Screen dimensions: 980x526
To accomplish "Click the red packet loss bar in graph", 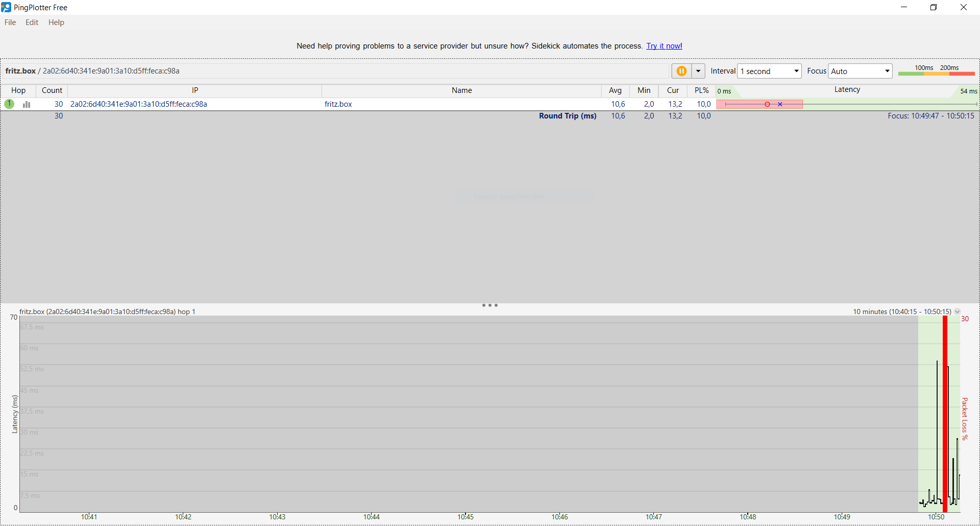I will 945,414.
